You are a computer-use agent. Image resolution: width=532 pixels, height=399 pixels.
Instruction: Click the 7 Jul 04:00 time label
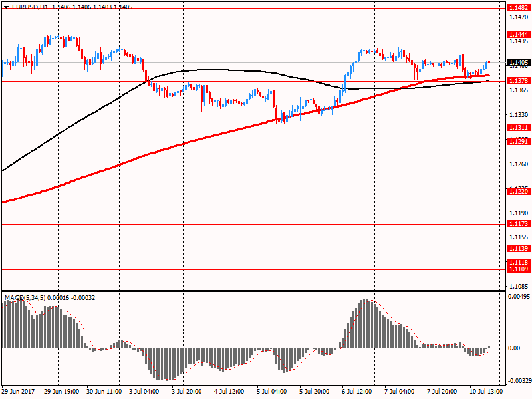(399, 392)
